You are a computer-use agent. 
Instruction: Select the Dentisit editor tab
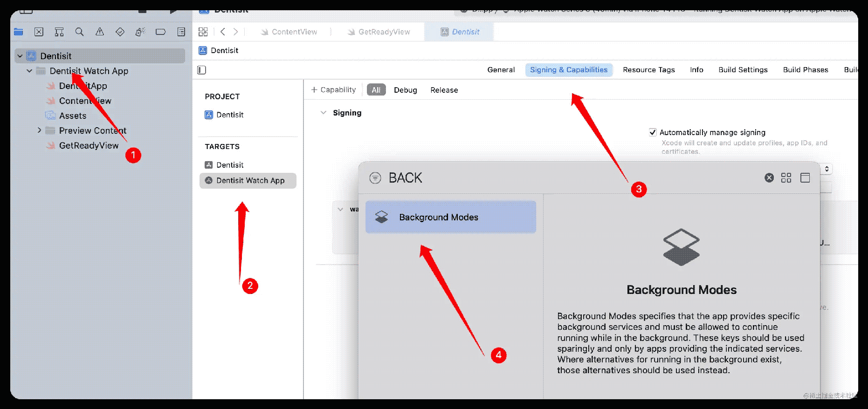click(460, 32)
